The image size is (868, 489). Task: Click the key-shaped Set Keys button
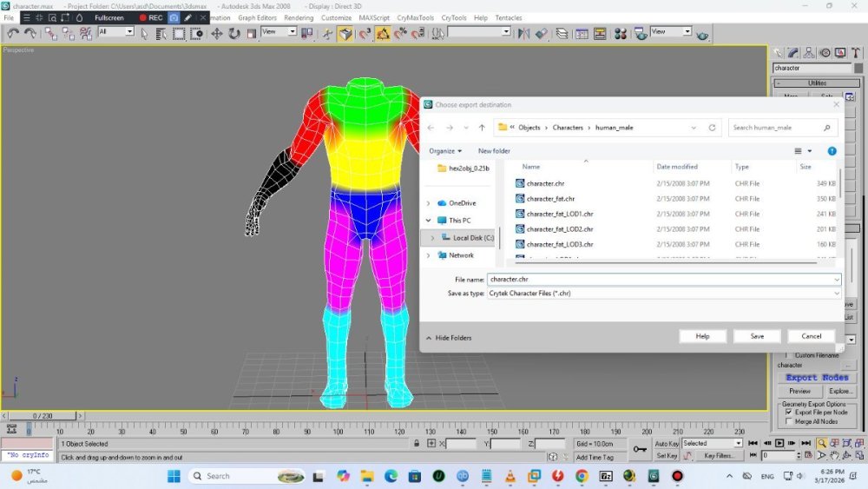(640, 449)
